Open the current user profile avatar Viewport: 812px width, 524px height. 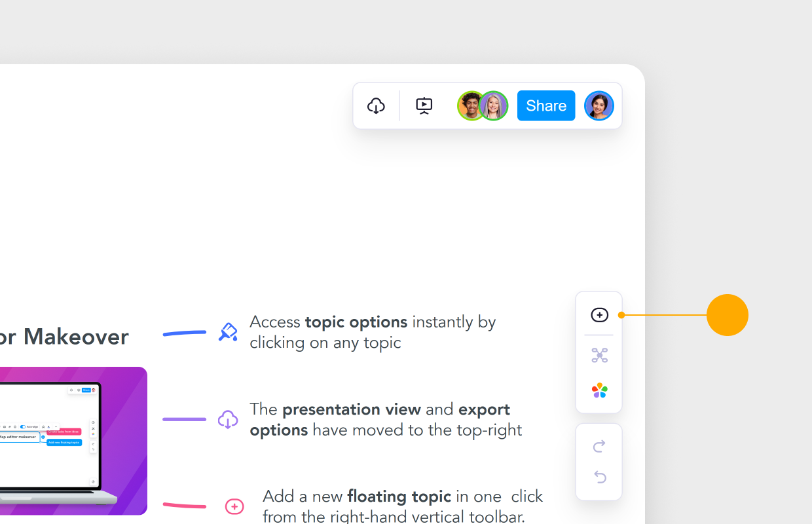[x=599, y=105]
